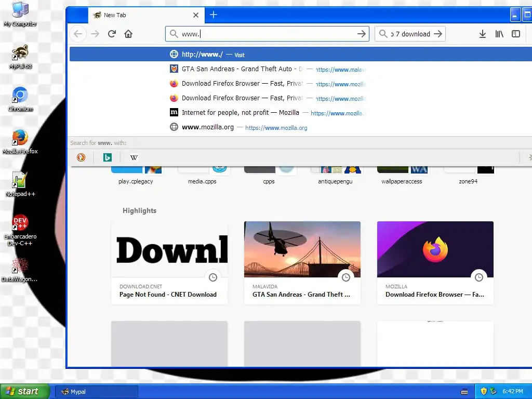Click the Go arrow in the address bar
This screenshot has height=399, width=532.
(362, 34)
